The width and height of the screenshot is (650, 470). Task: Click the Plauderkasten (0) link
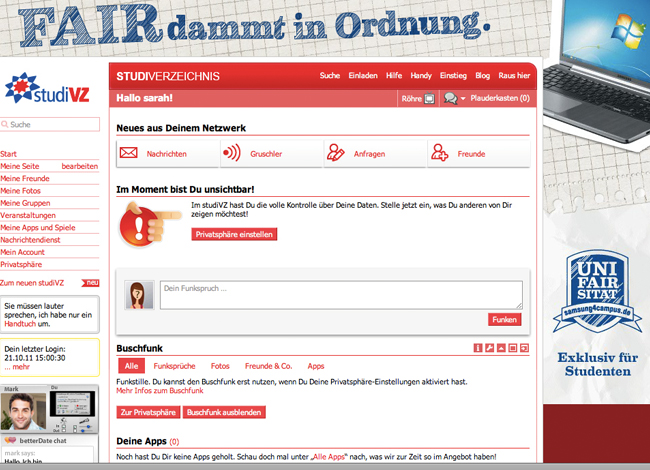(500, 98)
